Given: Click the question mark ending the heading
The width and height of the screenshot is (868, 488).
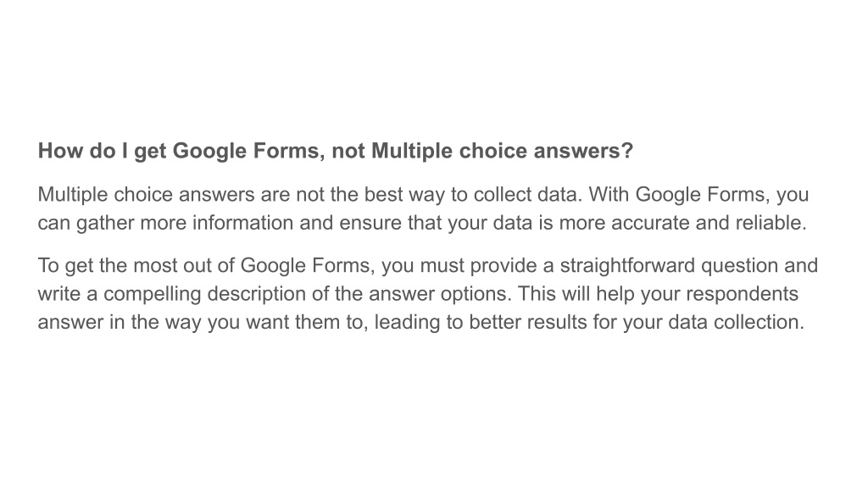Looking at the screenshot, I should click(x=626, y=151).
